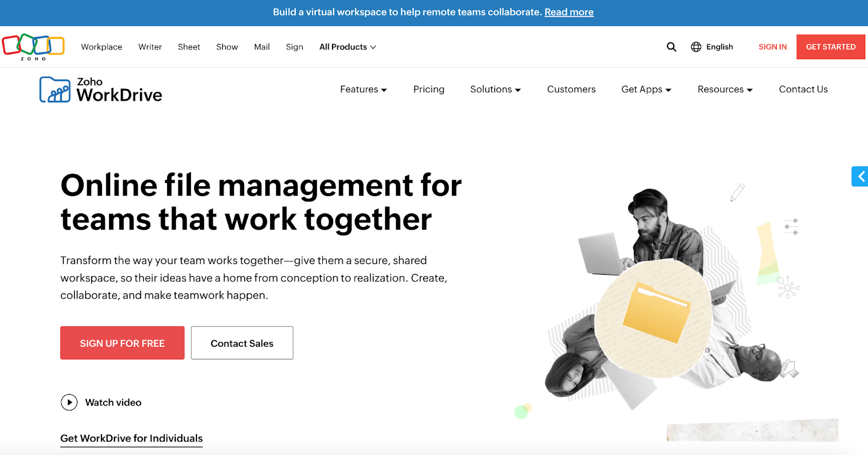Go to the Pricing page
Screen dimensions: 868x455
point(429,90)
